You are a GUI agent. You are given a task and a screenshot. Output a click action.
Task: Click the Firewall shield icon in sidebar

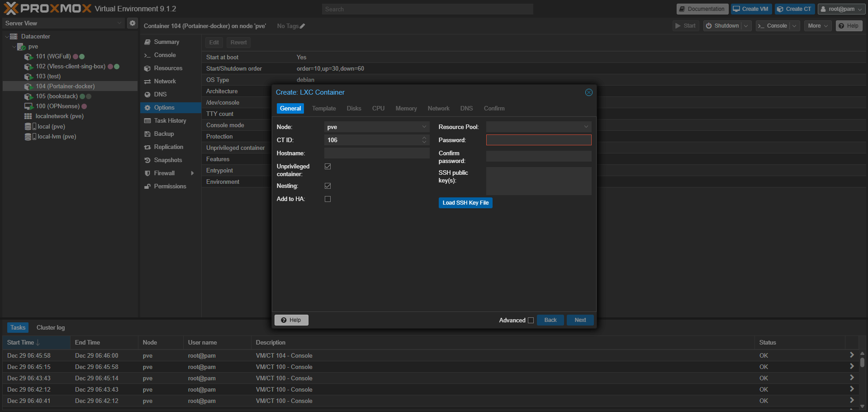tap(147, 173)
